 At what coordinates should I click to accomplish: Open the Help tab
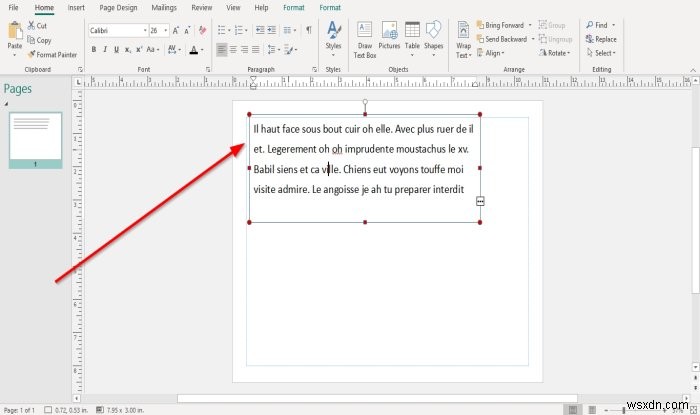click(x=261, y=8)
